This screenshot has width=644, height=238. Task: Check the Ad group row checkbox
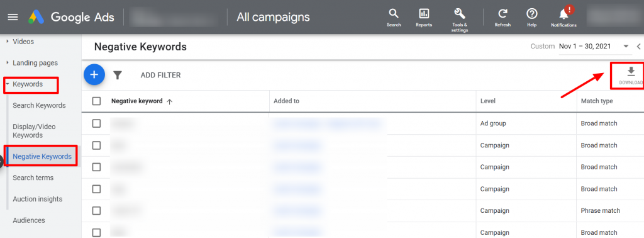pos(96,123)
